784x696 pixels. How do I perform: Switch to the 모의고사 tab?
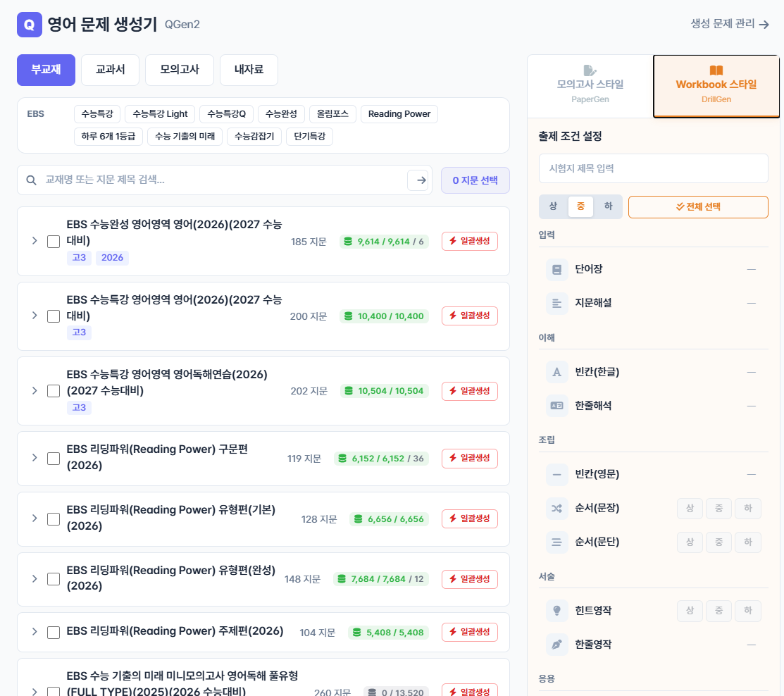click(x=180, y=70)
